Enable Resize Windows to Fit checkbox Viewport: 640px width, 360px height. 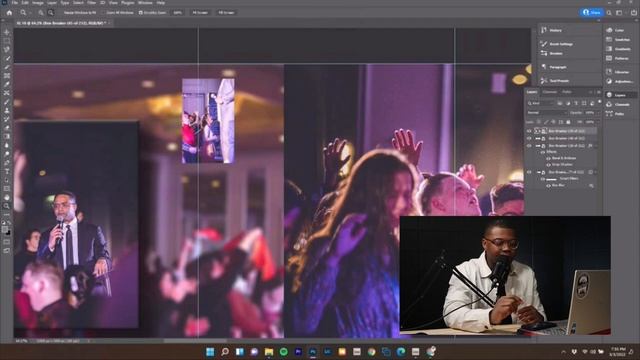(x=61, y=13)
